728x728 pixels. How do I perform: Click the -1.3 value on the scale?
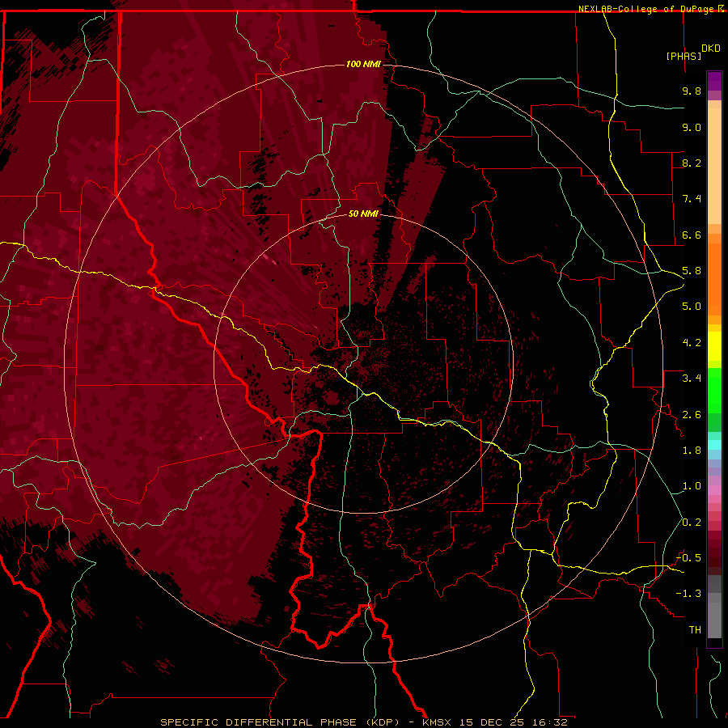(688, 594)
